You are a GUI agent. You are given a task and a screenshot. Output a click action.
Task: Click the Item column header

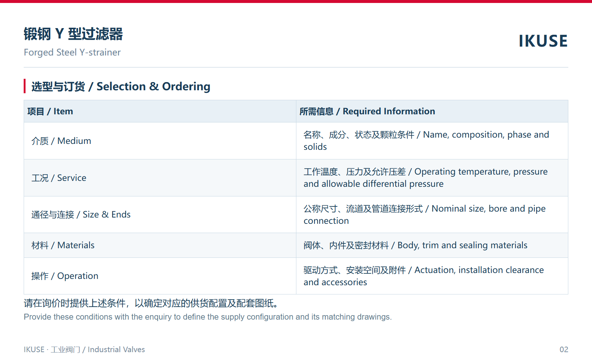[x=160, y=111]
